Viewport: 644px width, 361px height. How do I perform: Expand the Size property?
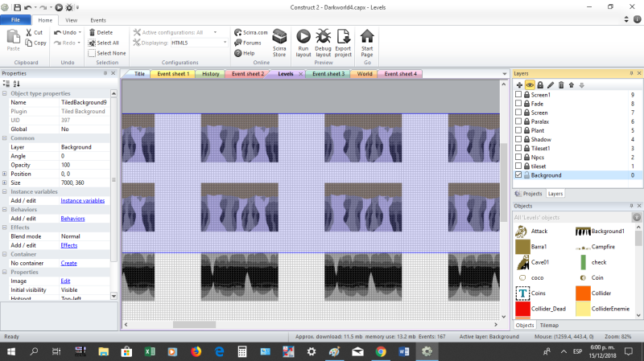pos(5,183)
